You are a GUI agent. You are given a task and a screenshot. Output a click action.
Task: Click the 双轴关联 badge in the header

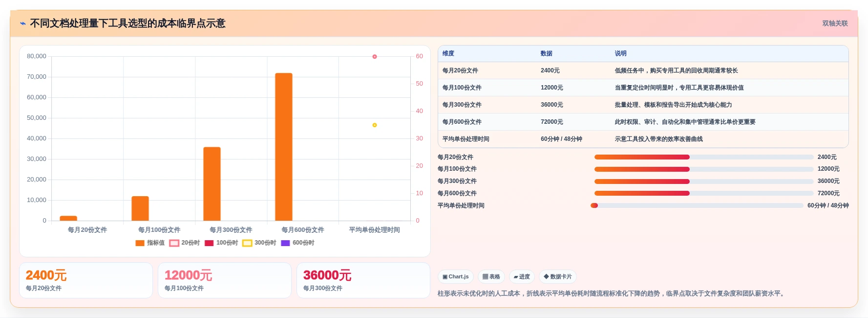(835, 23)
